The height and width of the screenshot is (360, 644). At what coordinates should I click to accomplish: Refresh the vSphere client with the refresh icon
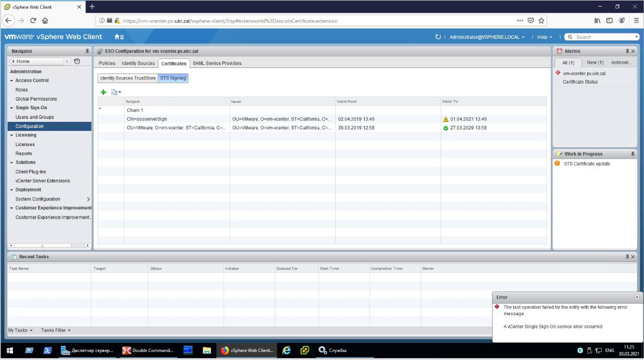[x=438, y=37]
